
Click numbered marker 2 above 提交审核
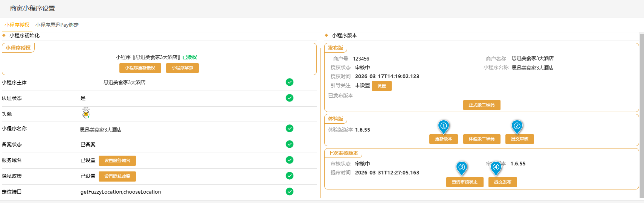pos(517,126)
